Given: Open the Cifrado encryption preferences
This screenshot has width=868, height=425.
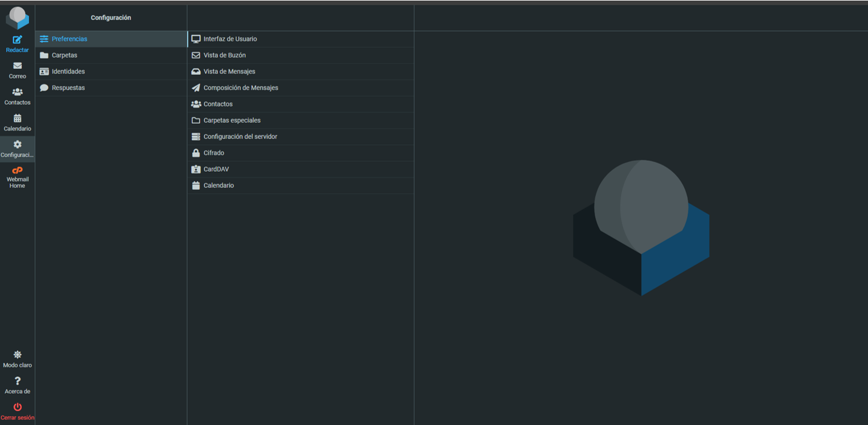Looking at the screenshot, I should (x=214, y=154).
